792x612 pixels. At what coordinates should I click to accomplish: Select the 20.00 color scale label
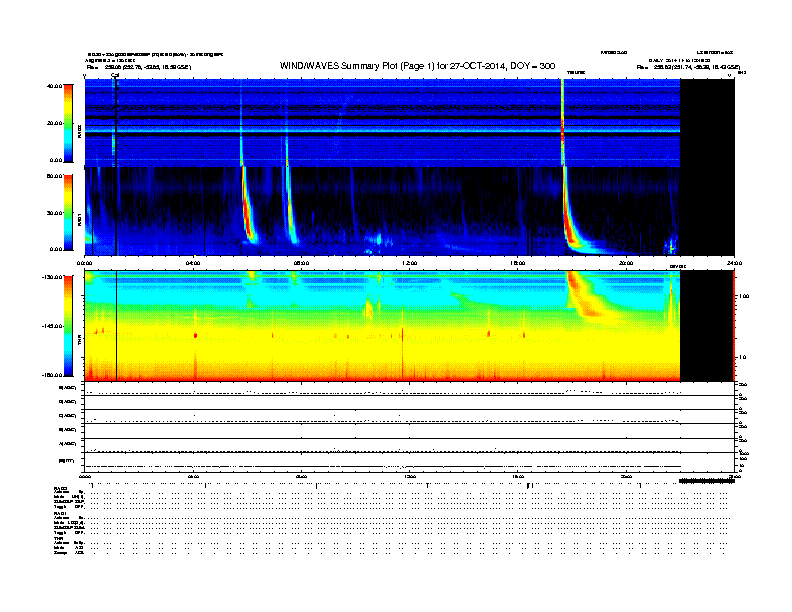(54, 123)
